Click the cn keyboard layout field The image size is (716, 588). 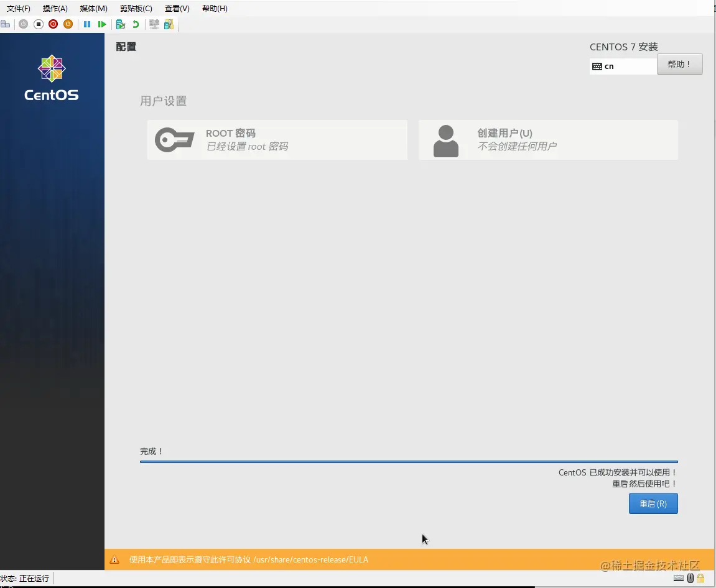[623, 67]
